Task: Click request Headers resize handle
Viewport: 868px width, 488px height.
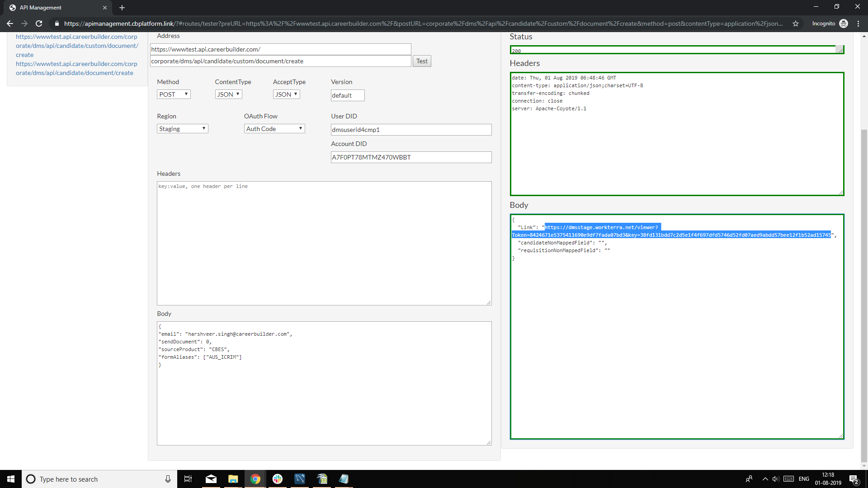Action: pos(489,302)
